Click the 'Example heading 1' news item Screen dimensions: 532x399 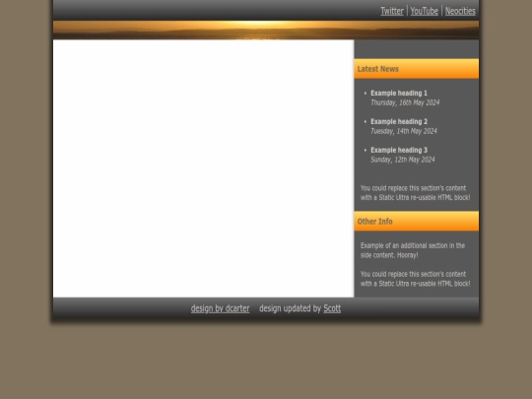coord(399,93)
